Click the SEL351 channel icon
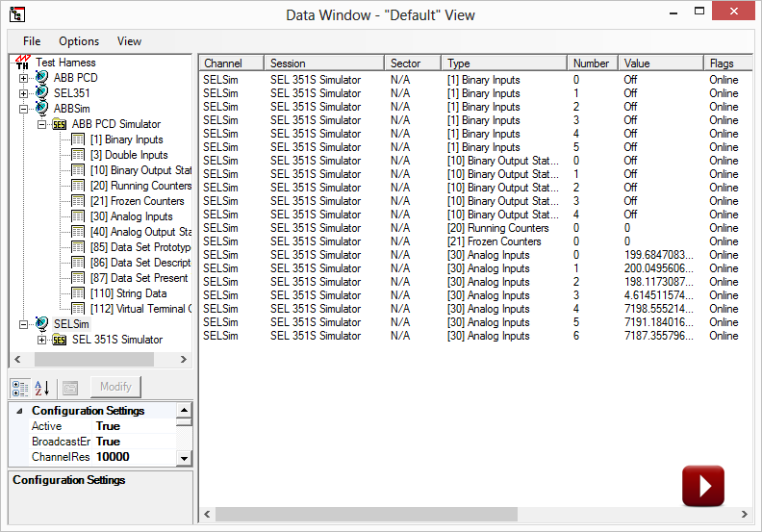This screenshot has width=762, height=532. (41, 92)
